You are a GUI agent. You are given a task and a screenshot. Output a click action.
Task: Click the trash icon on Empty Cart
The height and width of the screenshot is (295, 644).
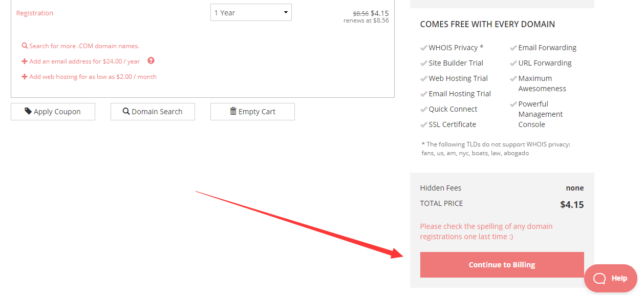[x=233, y=111]
